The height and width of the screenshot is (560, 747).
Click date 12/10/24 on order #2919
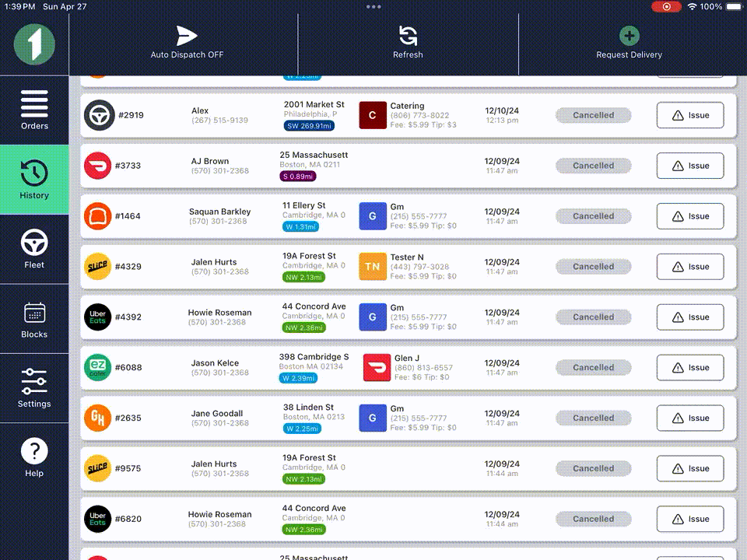click(x=502, y=110)
